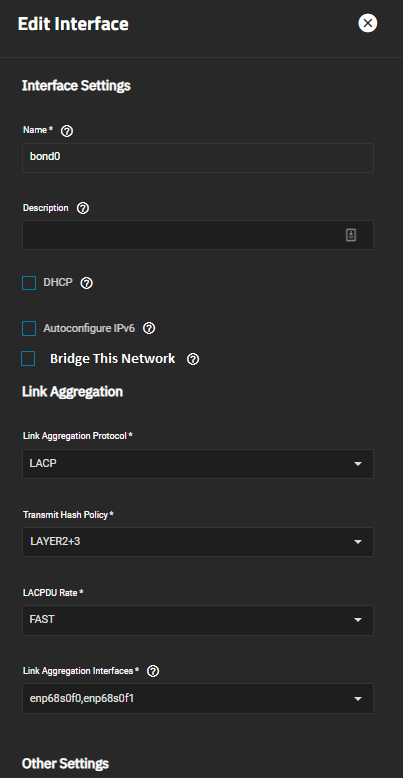Open Autoconfigure IPv6 help icon
This screenshot has height=778, width=403.
[x=149, y=328]
